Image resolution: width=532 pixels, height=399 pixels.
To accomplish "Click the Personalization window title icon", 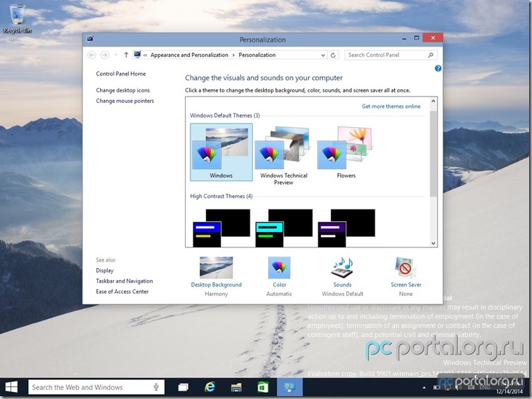I will [x=90, y=39].
